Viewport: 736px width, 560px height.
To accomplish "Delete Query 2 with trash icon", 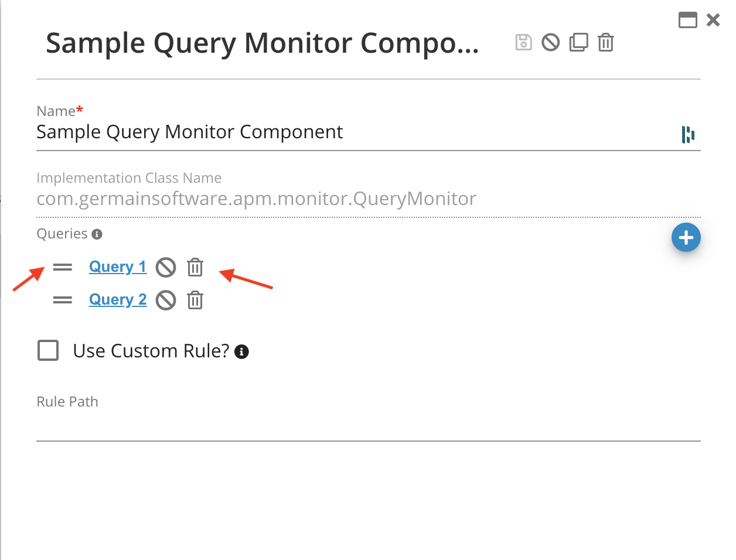I will tap(195, 301).
